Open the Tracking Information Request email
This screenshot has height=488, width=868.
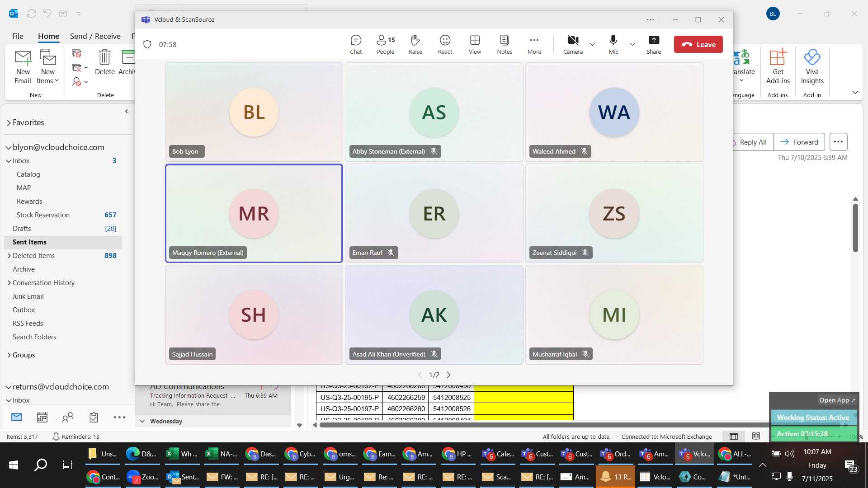(x=212, y=399)
